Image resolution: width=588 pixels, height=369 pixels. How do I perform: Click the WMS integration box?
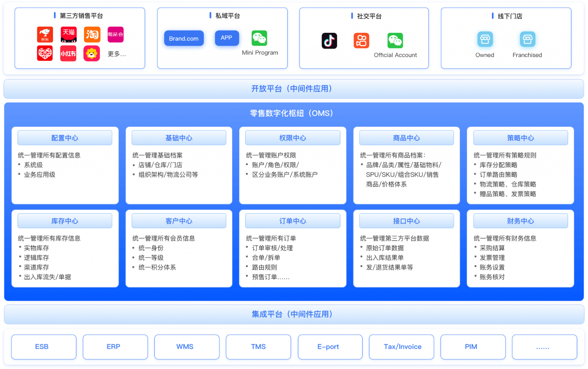click(x=187, y=347)
